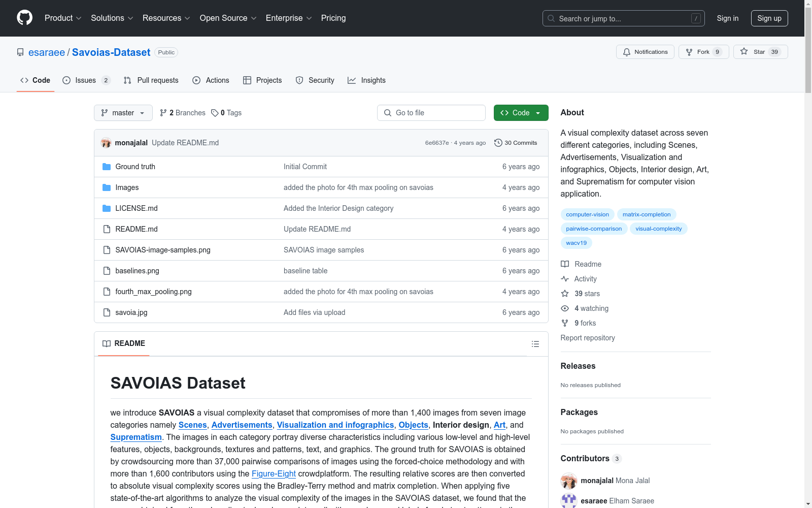Viewport: 812px width, 508px height.
Task: Click the Star icon on Star button
Action: point(743,51)
